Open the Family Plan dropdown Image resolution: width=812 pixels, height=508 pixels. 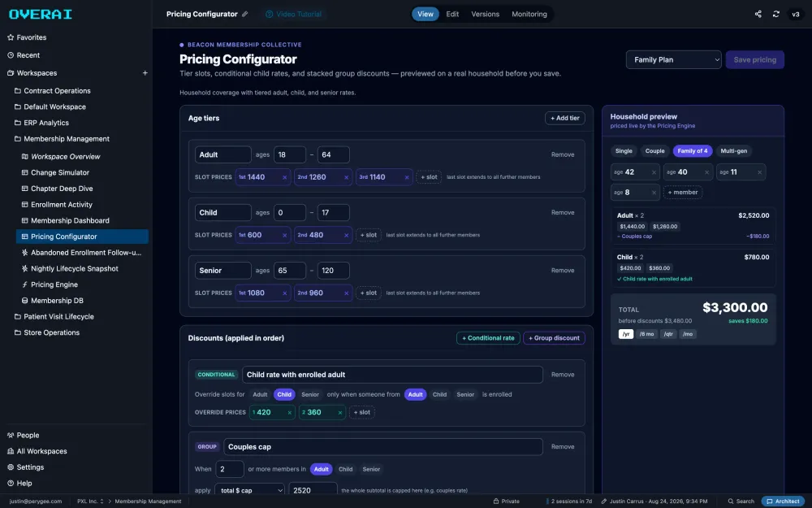click(x=673, y=59)
